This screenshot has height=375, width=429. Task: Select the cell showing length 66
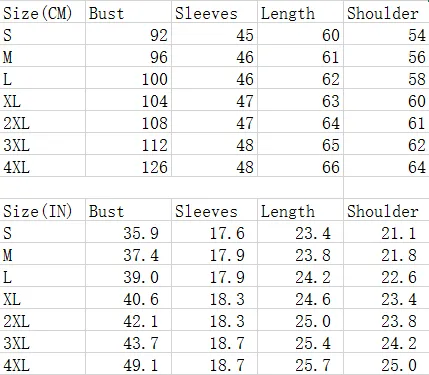click(x=300, y=166)
